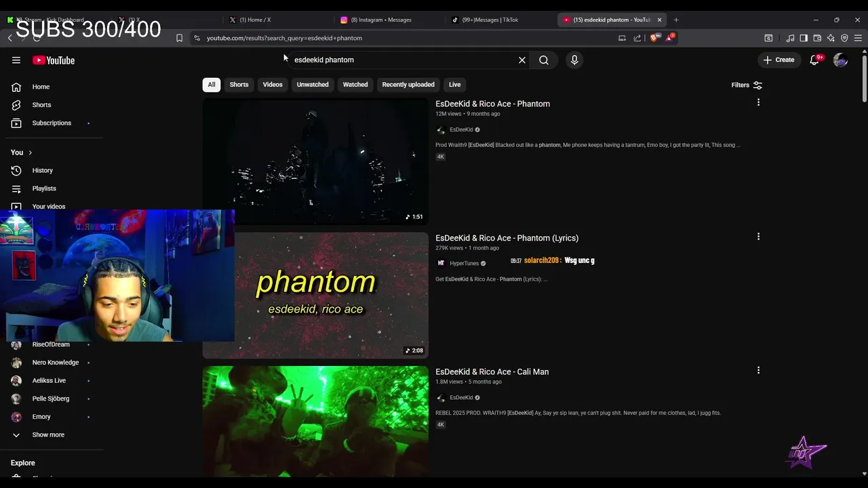This screenshot has width=868, height=488.
Task: Open the YouTube guide hamburger menu
Action: [16, 60]
